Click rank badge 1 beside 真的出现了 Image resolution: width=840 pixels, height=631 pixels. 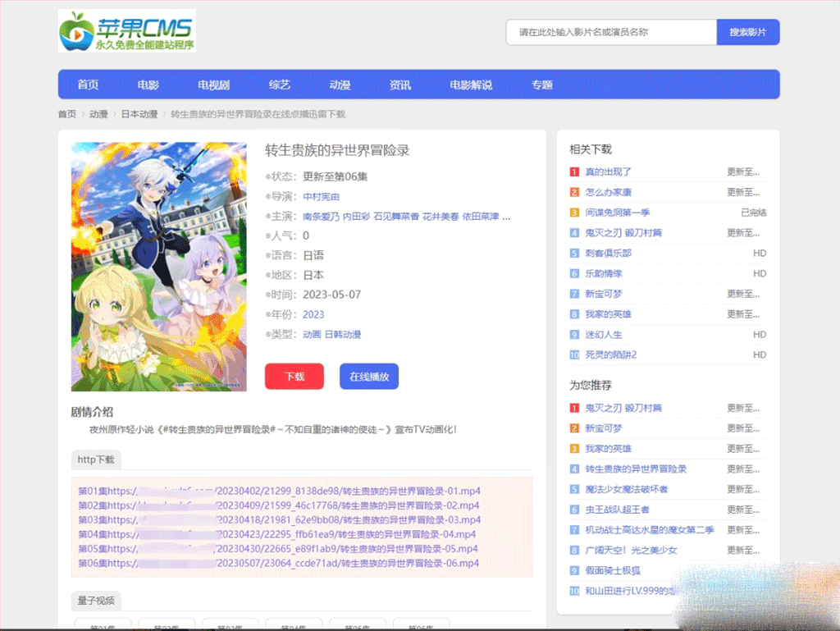coord(574,172)
